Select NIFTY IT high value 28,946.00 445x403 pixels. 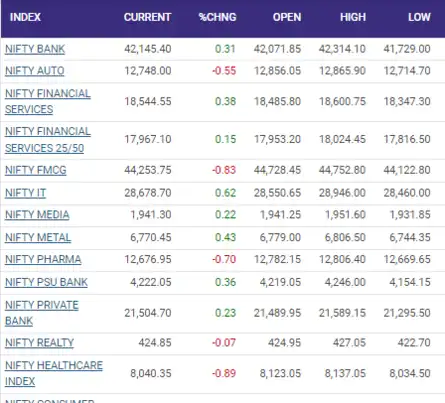pyautogui.click(x=342, y=193)
